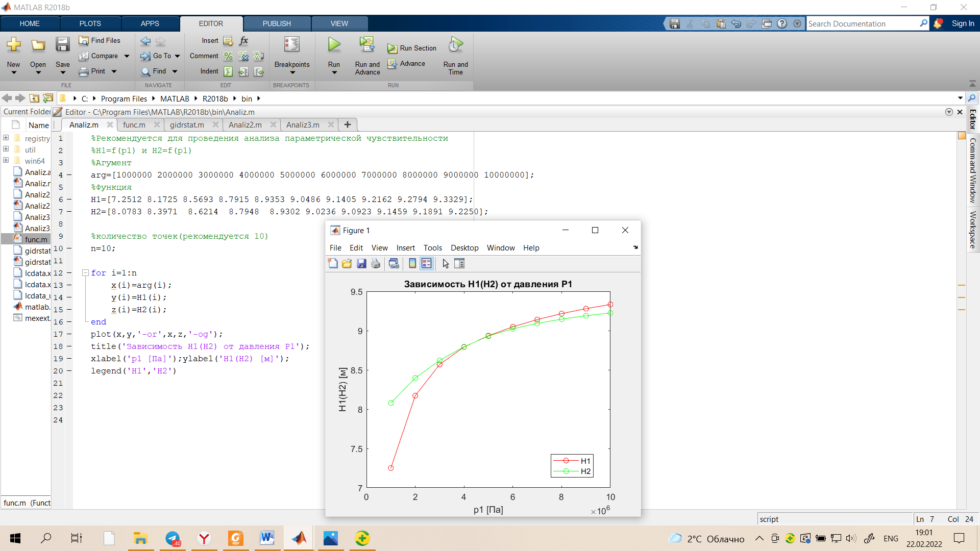The image size is (980, 551).
Task: Open the New dropdown arrow
Action: (14, 73)
